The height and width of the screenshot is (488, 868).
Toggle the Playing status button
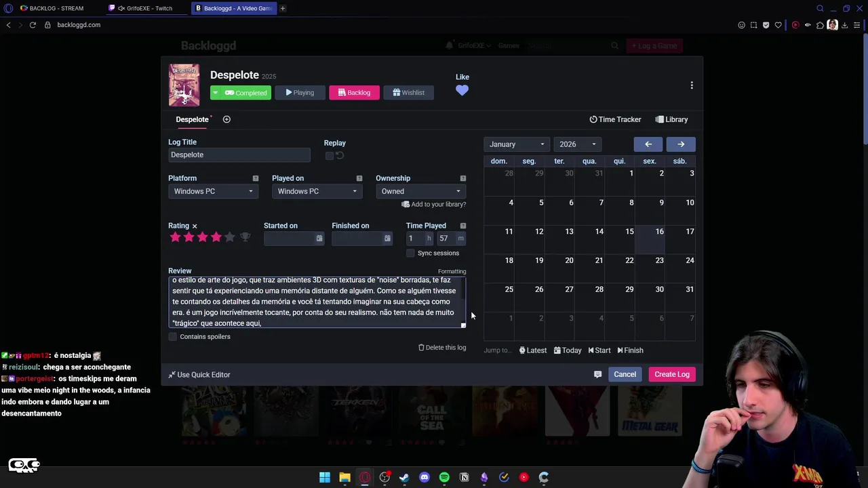click(300, 93)
